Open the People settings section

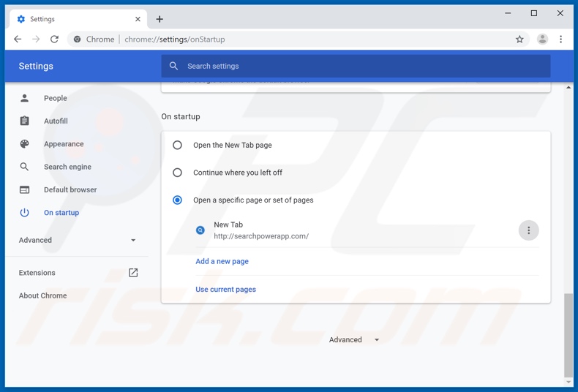tap(55, 98)
